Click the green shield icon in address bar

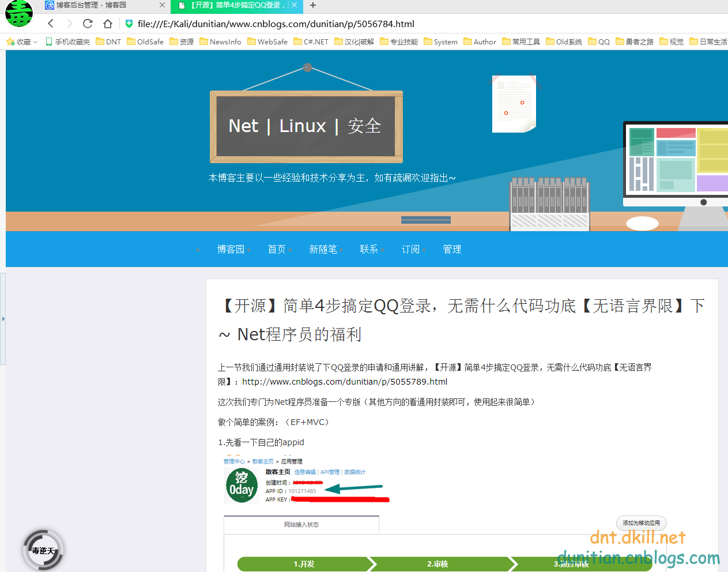coord(129,24)
